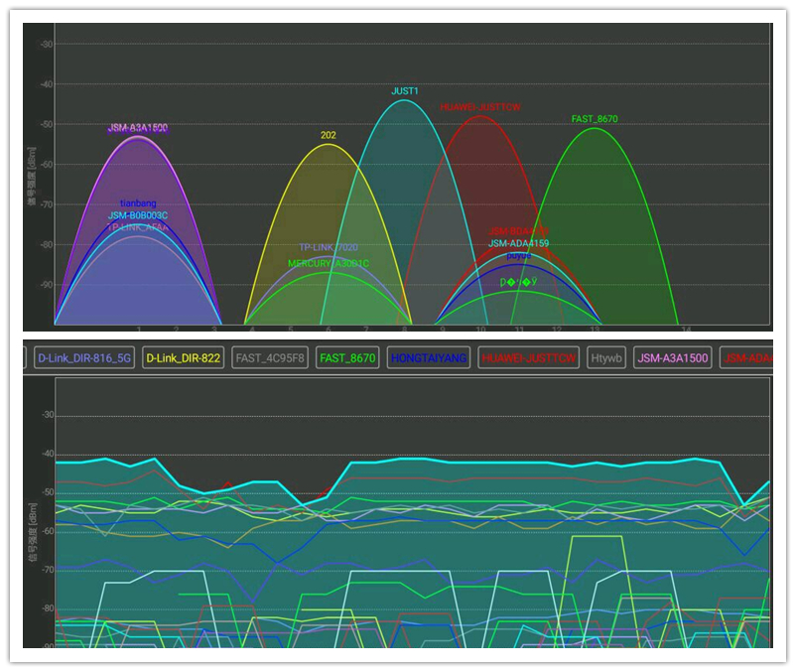This screenshot has height=672, width=796.
Task: Click the red HUAWEI-JUSTTCW label on channel graph
Action: 481,107
